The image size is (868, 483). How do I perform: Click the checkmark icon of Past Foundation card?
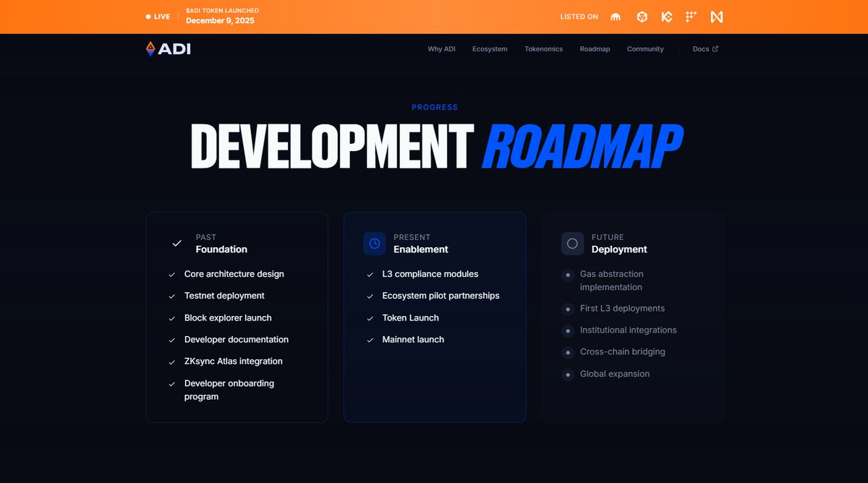(x=176, y=244)
